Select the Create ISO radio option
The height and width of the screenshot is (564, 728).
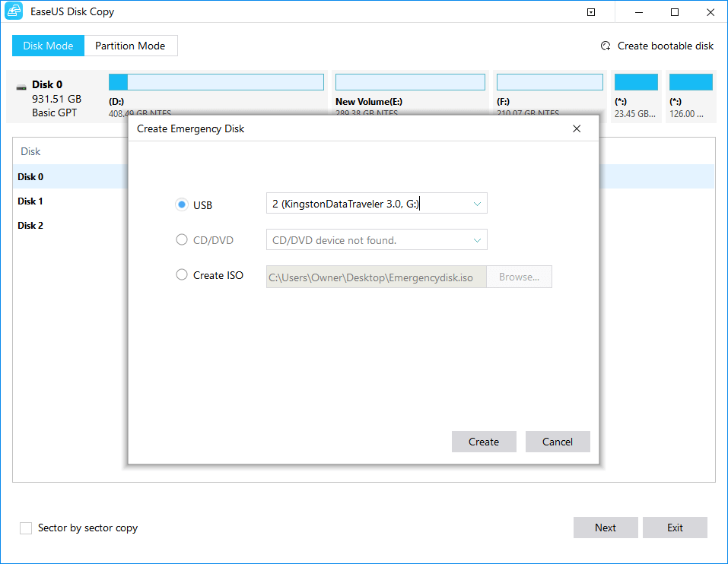pos(182,275)
